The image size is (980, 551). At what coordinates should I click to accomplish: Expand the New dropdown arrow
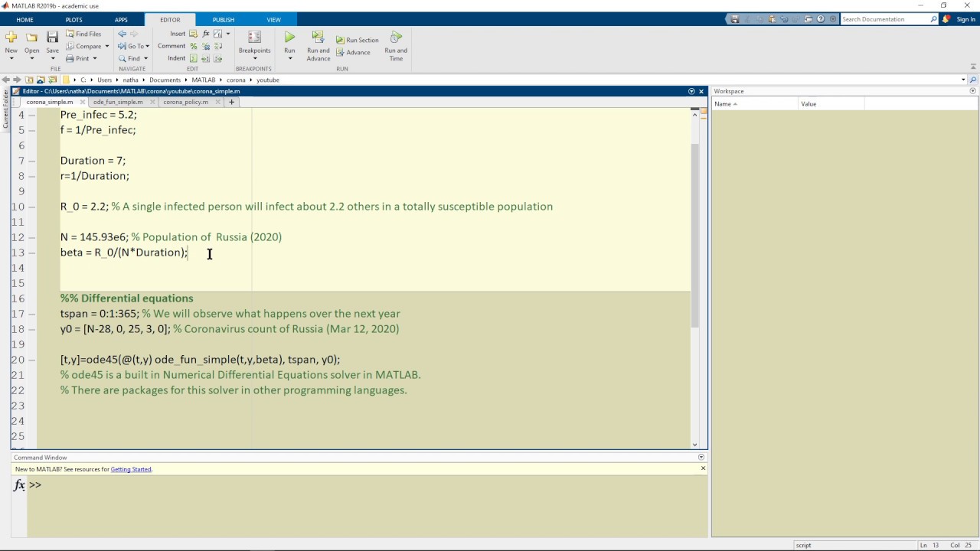click(x=11, y=59)
